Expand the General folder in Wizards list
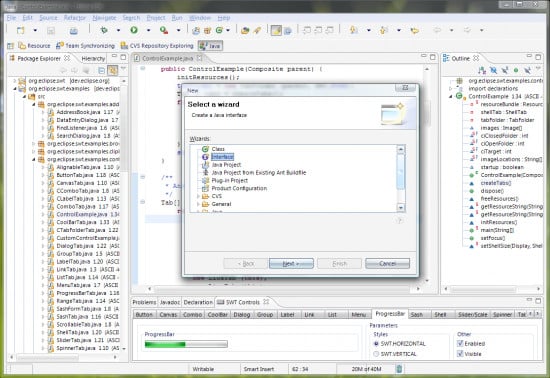This screenshot has height=378, width=550. (198, 204)
